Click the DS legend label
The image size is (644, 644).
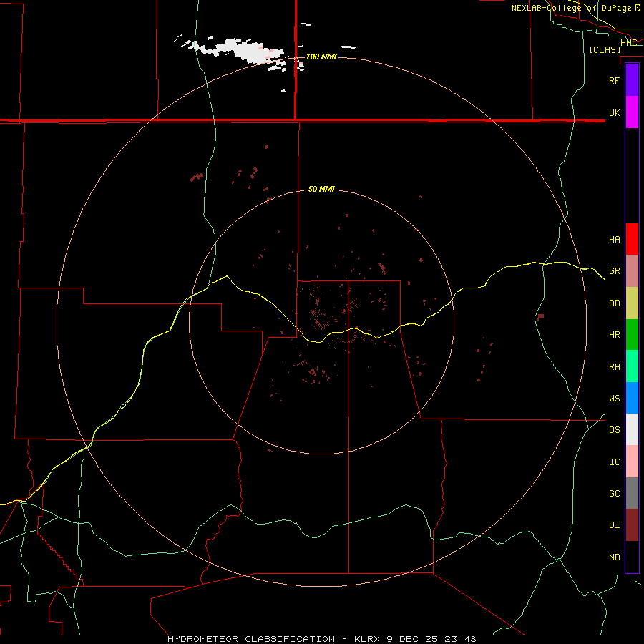(x=614, y=429)
